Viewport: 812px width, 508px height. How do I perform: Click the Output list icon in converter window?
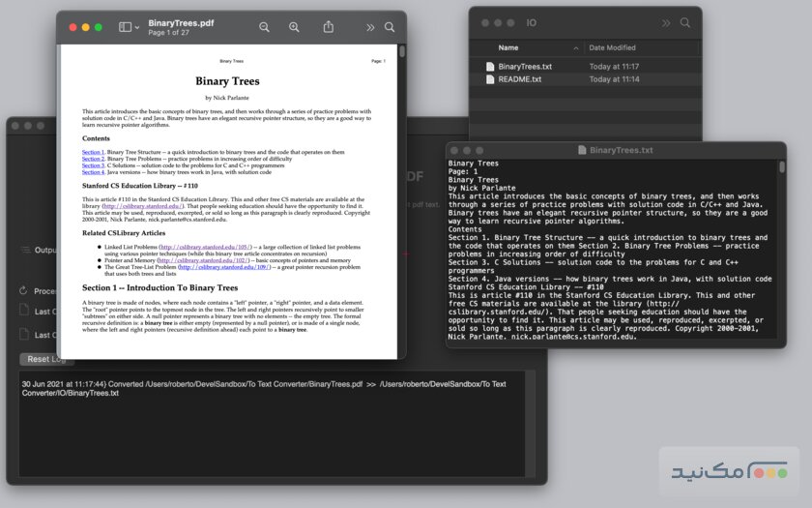click(26, 250)
